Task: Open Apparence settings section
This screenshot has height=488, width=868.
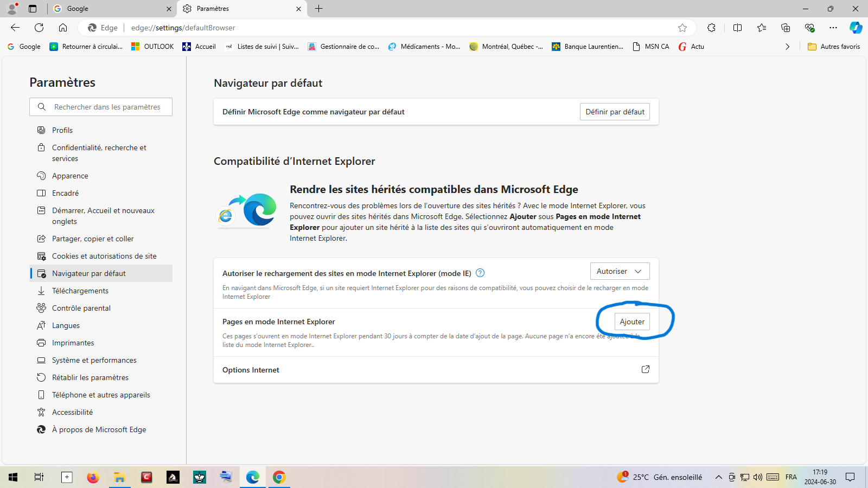Action: coord(101,176)
